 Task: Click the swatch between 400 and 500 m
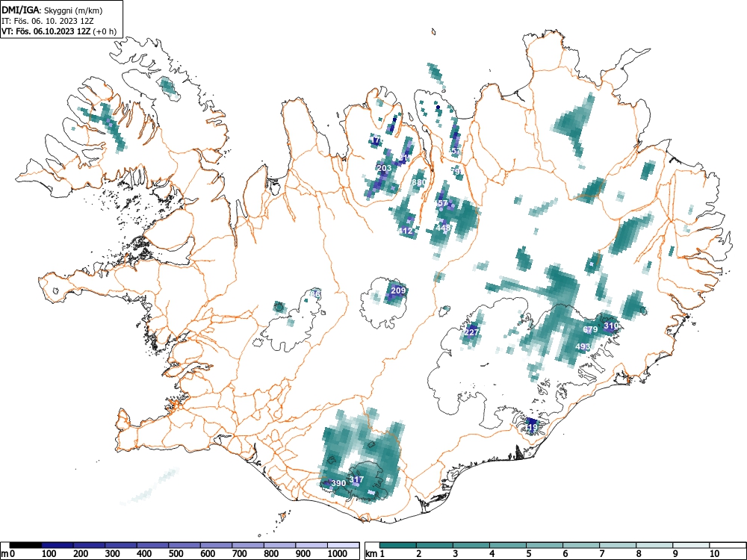[152, 545]
